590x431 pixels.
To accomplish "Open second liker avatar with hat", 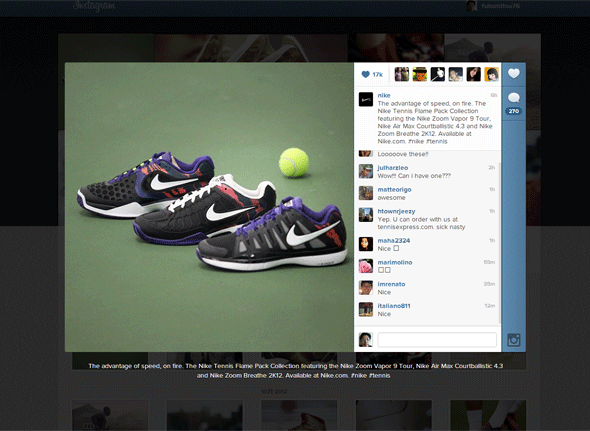I will (x=420, y=74).
